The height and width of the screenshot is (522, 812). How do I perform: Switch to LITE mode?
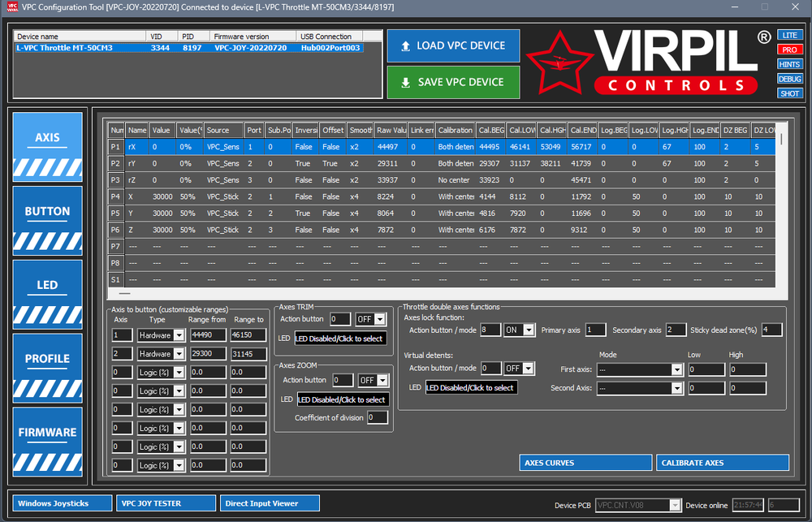pyautogui.click(x=790, y=35)
